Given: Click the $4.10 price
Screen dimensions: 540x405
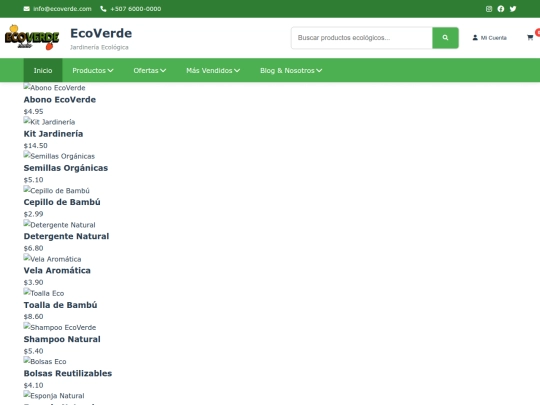Looking at the screenshot, I should (x=33, y=385).
